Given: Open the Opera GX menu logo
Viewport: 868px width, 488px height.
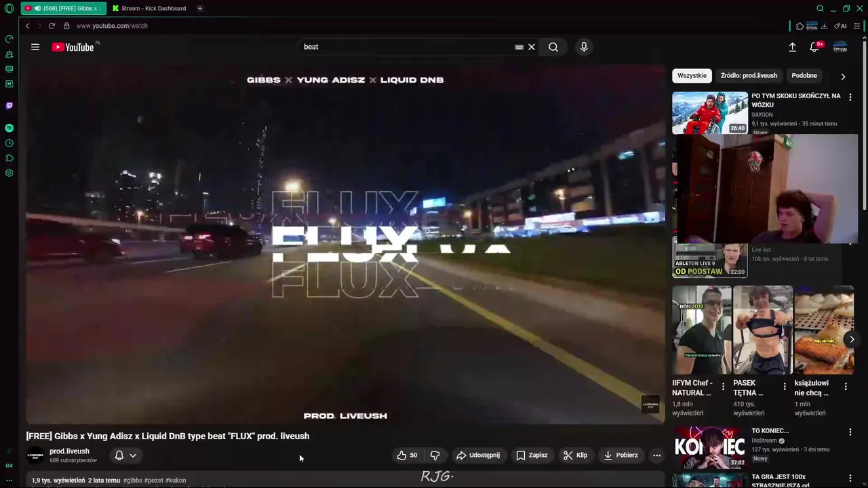Looking at the screenshot, I should [9, 8].
